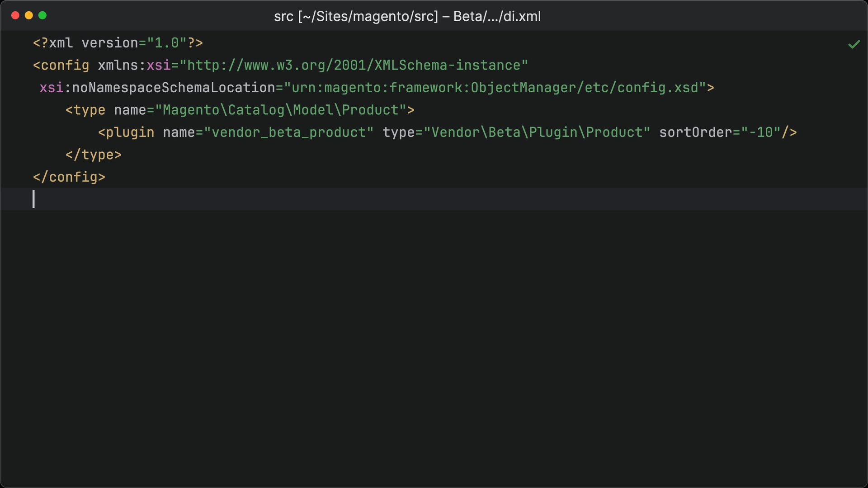
Task: Click the closing '</type>' tag
Action: coord(94,155)
